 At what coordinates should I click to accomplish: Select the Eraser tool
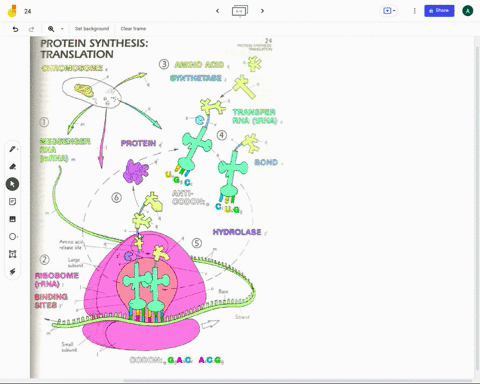[13, 166]
